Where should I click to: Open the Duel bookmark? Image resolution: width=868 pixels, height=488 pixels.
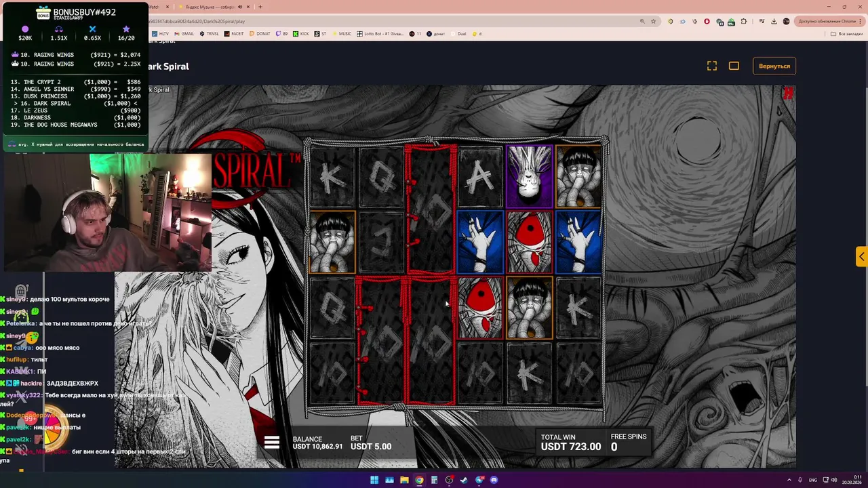pyautogui.click(x=458, y=33)
